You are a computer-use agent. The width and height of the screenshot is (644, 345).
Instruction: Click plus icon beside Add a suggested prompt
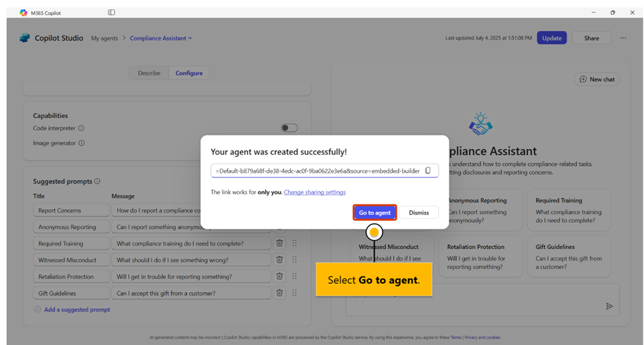[38, 309]
